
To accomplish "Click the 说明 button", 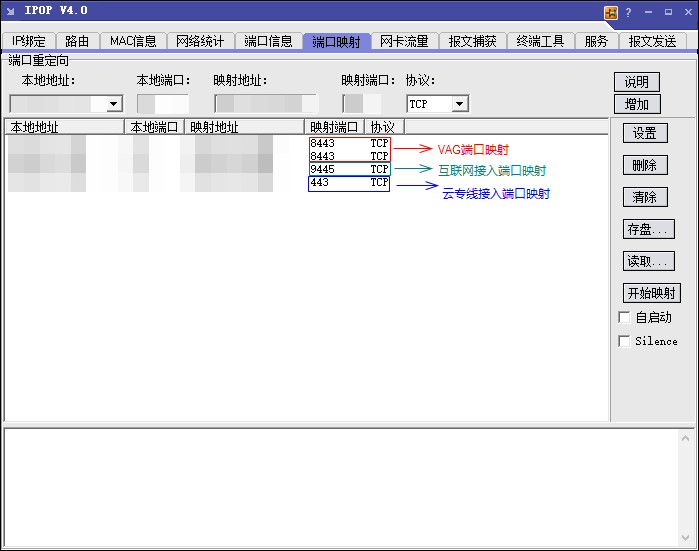I will click(637, 82).
